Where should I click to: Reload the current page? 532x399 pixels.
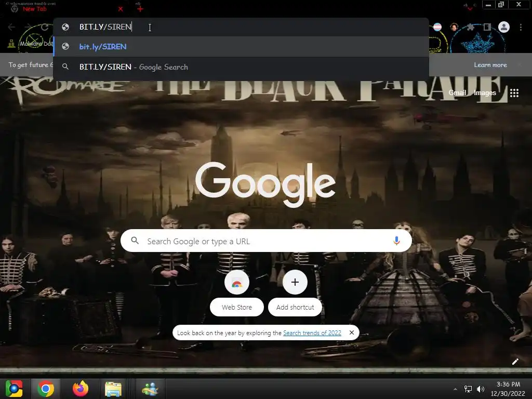point(45,27)
